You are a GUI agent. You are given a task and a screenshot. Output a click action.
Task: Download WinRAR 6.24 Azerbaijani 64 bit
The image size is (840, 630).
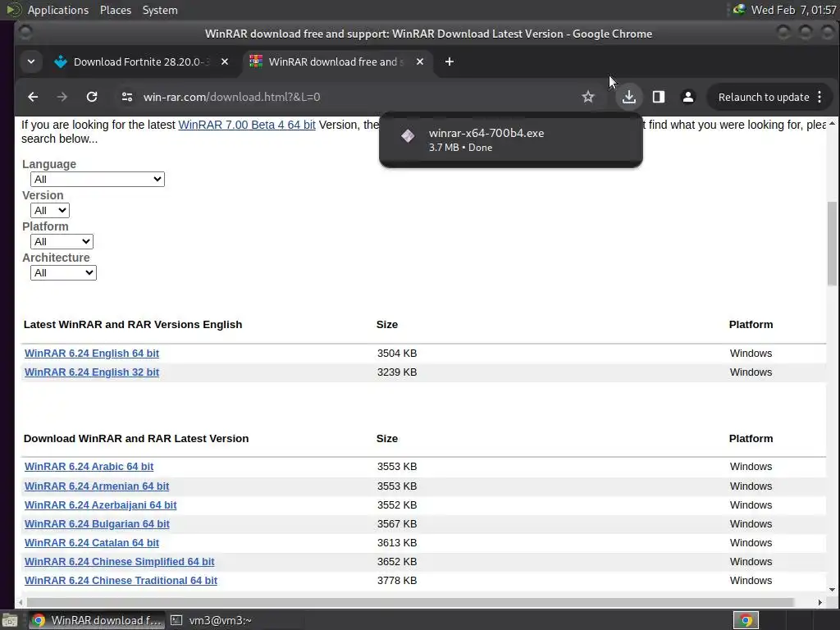101,504
